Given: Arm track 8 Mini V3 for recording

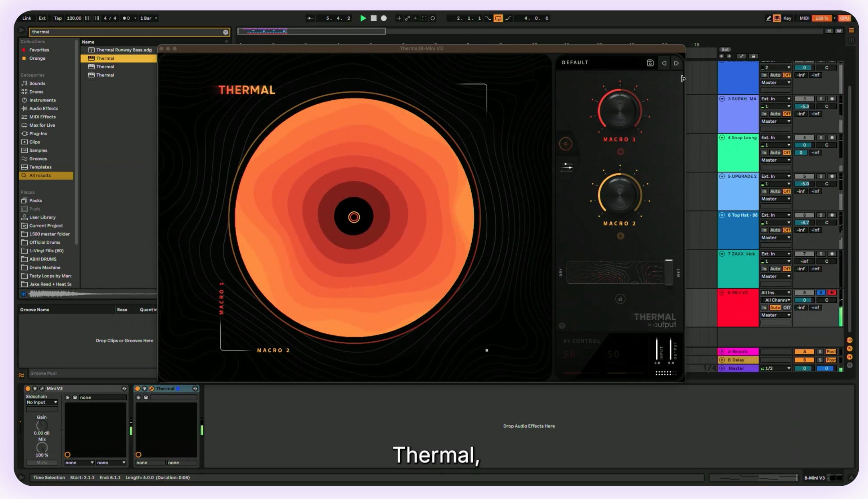Looking at the screenshot, I should [x=832, y=293].
